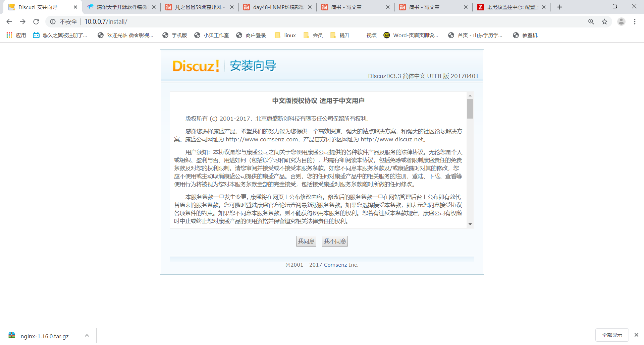Click the 我同意 agree button
This screenshot has height=345, width=644.
(306, 241)
